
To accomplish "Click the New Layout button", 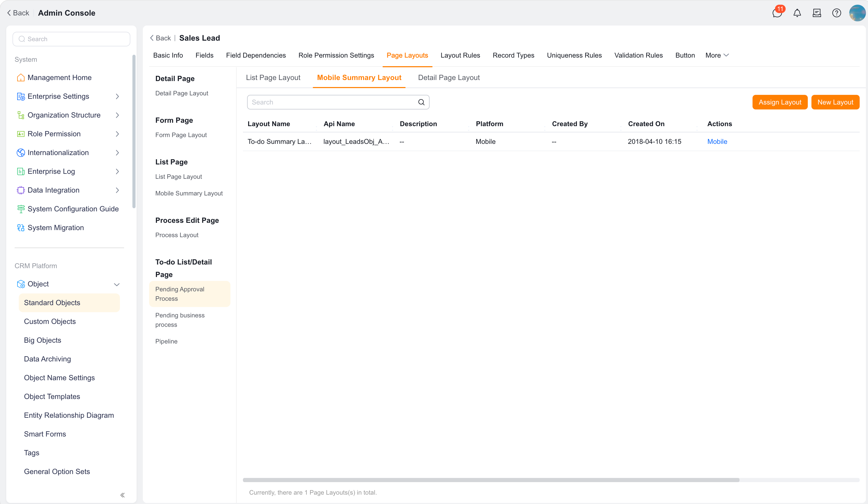I will [835, 102].
